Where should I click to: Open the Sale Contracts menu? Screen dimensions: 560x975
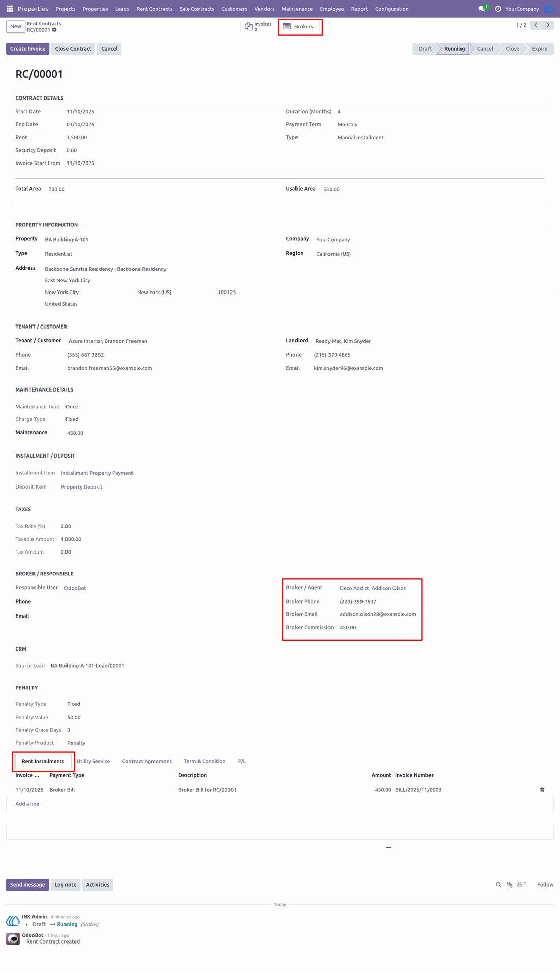tap(197, 9)
